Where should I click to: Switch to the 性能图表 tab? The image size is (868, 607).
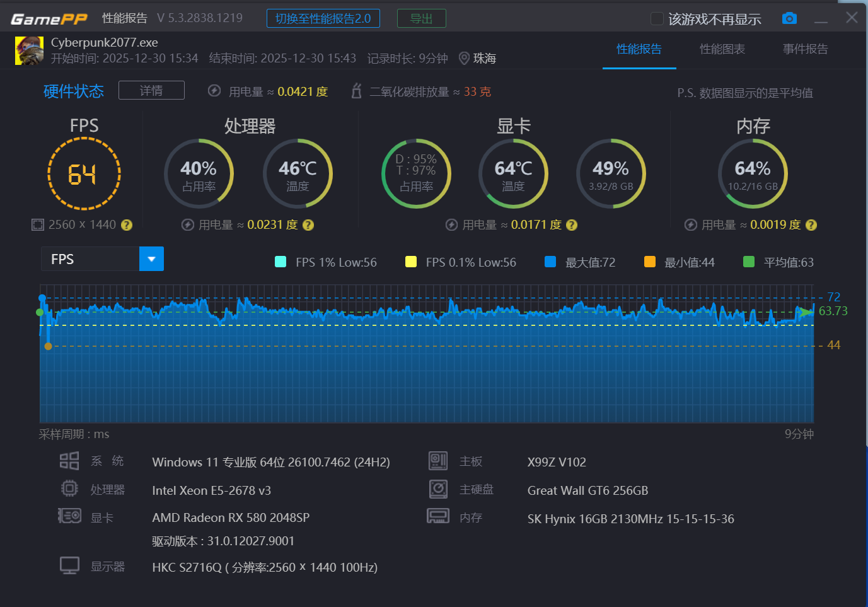[x=722, y=49]
